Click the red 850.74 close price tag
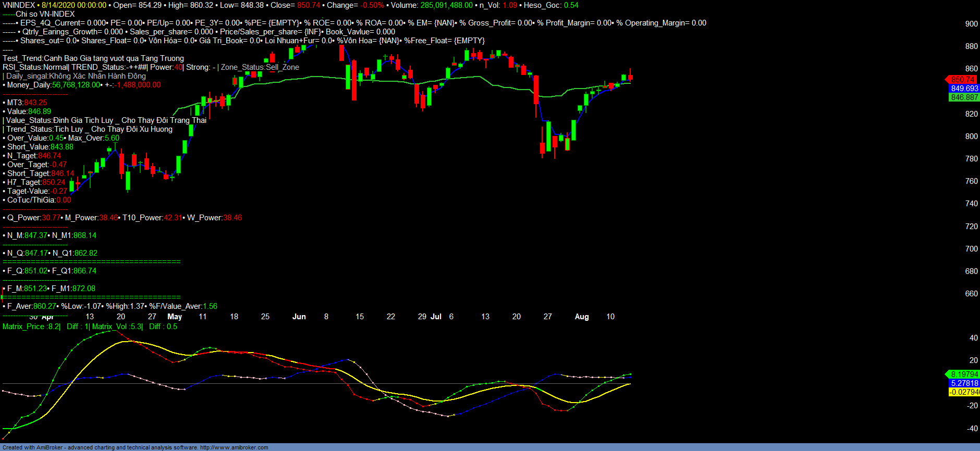Image resolution: width=980 pixels, height=451 pixels. coord(962,80)
